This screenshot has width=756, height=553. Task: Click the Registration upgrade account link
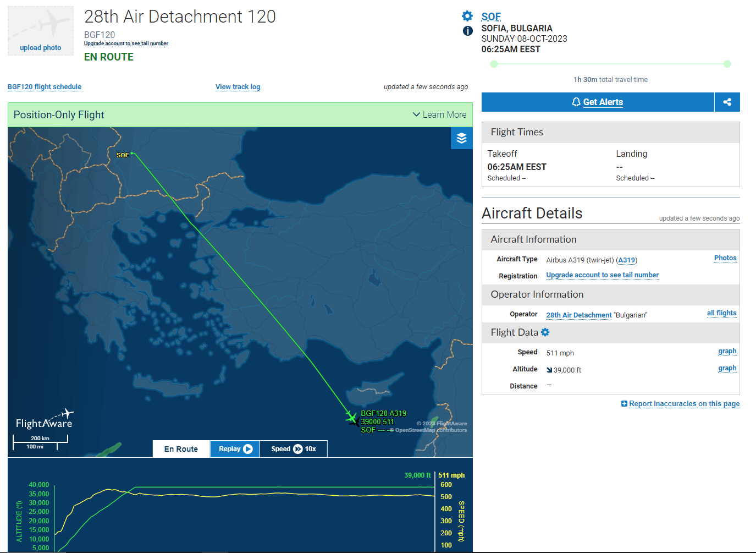click(x=602, y=275)
